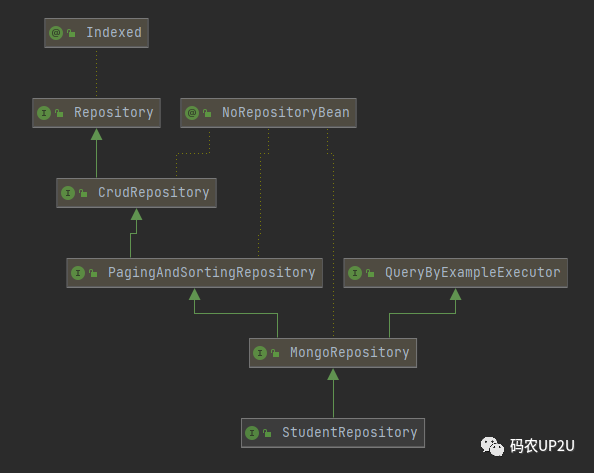Click interface icon on PagingAndSortingRepository node
The width and height of the screenshot is (594, 473).
78,273
